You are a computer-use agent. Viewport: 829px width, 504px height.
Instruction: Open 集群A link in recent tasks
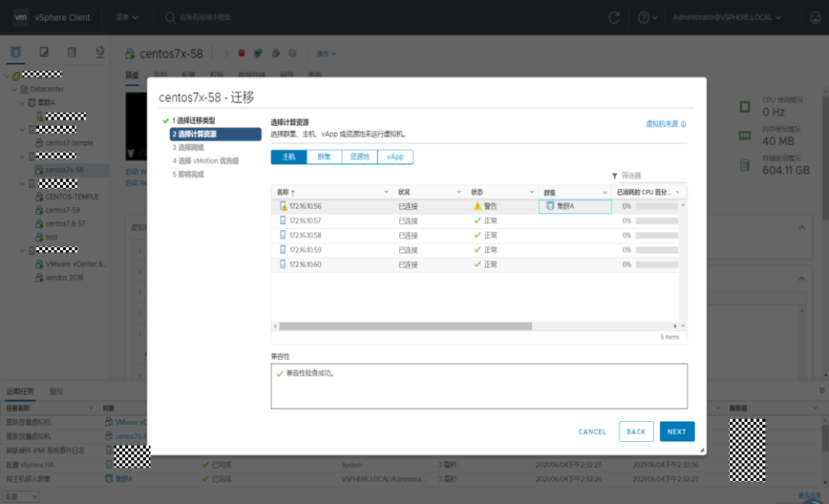click(x=124, y=479)
